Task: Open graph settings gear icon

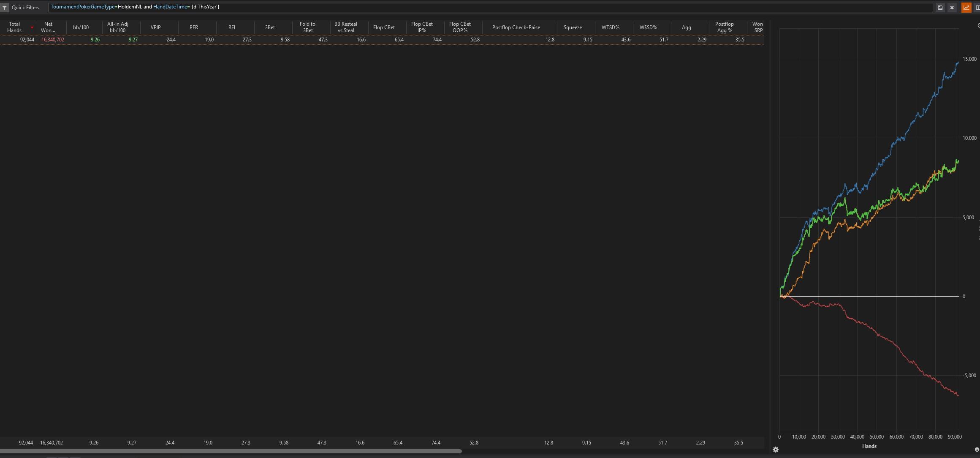Action: 776,450
